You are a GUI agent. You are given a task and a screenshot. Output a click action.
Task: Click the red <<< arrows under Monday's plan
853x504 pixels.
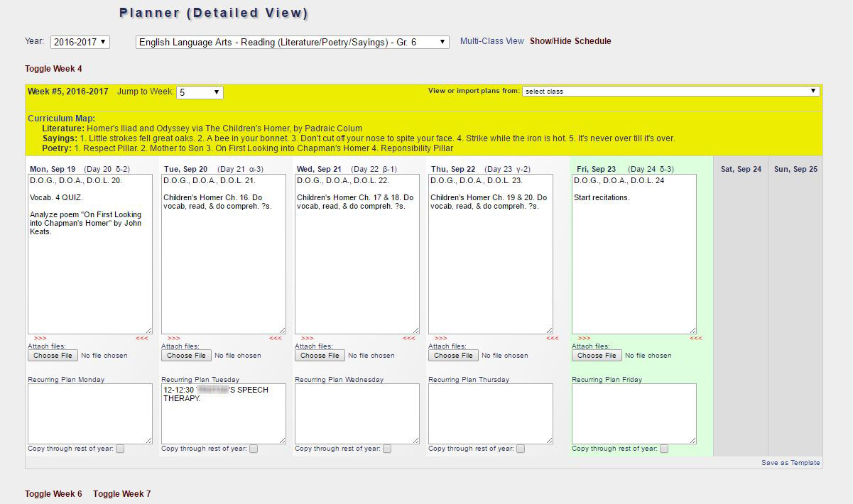142,339
